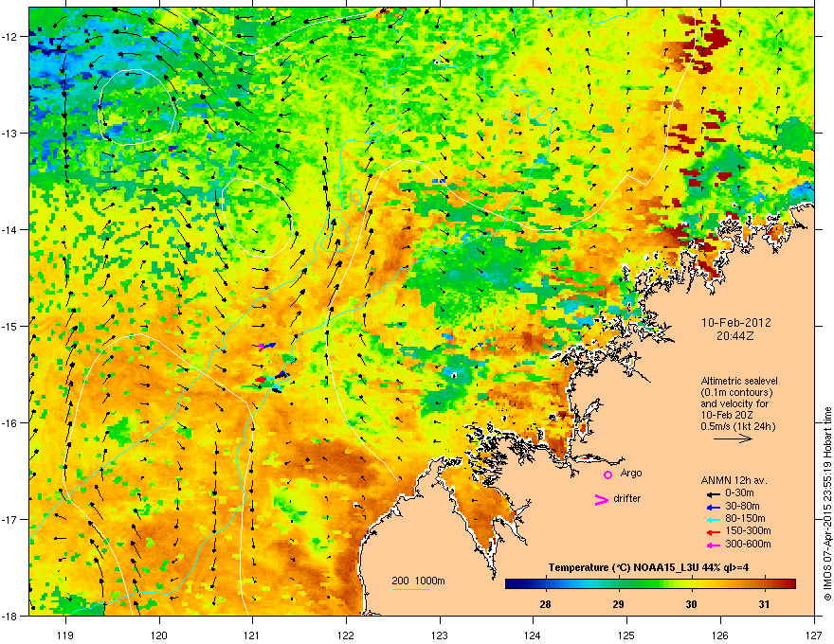Click the '123' longitude axis label
The height and width of the screenshot is (644, 834).
coord(440,635)
